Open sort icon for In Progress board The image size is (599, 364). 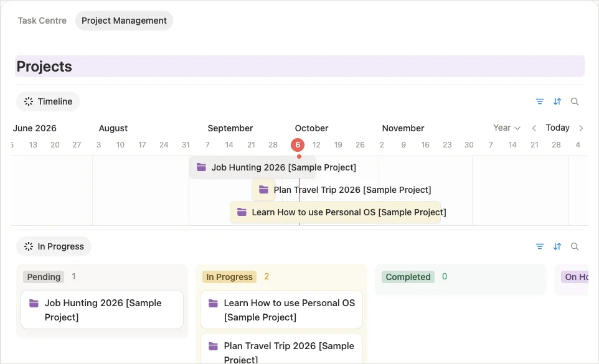click(557, 246)
